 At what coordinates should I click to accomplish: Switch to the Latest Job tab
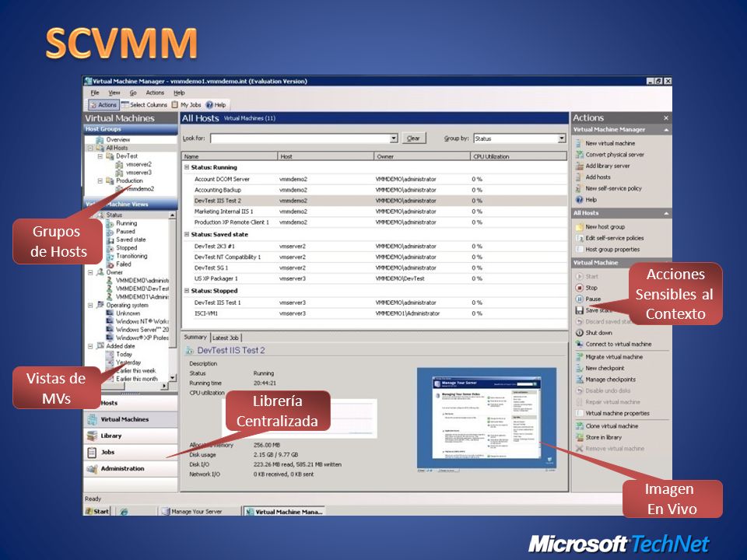click(226, 338)
